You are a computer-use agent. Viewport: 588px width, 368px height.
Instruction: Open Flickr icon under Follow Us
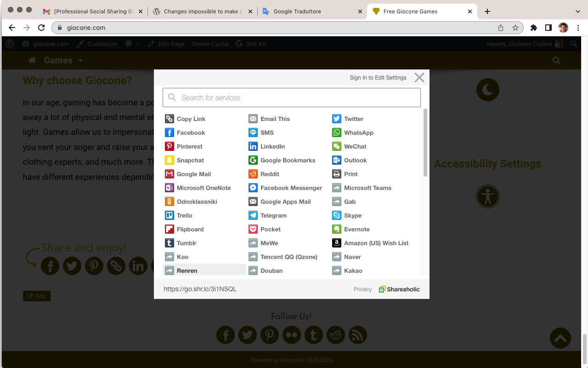pos(292,335)
